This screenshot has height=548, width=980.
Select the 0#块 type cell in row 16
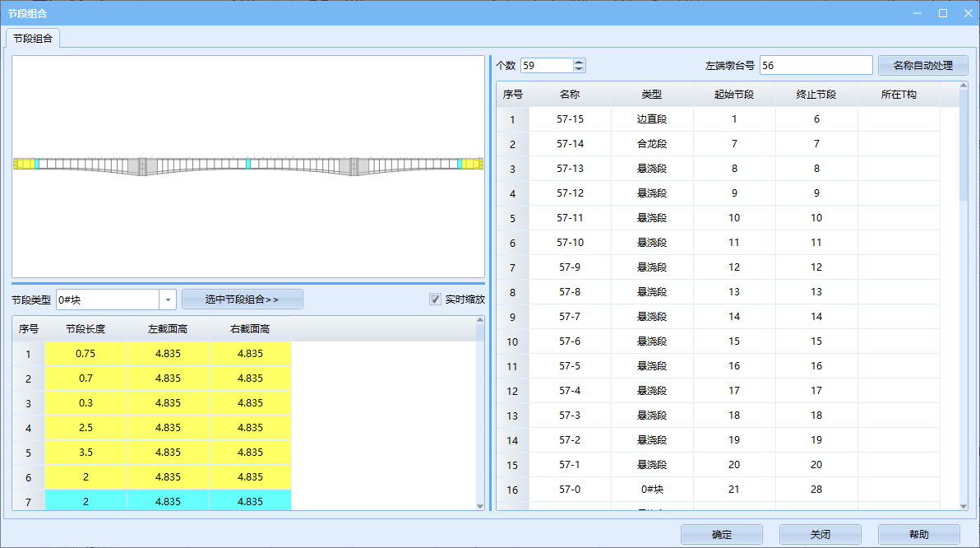[652, 490]
